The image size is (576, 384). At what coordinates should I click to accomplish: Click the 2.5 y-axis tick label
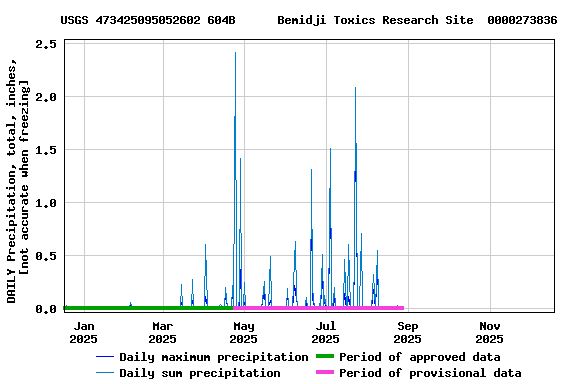(x=46, y=44)
